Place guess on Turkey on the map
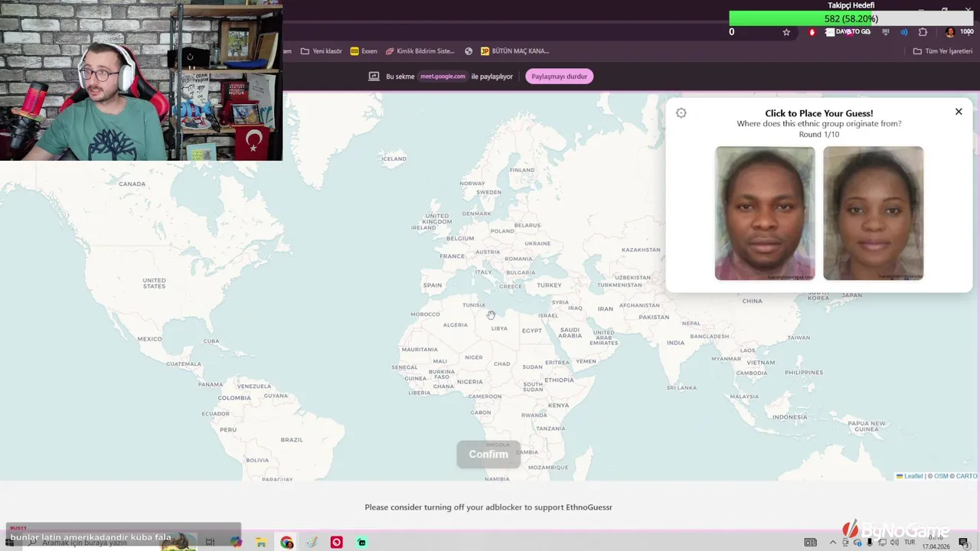Viewport: 980px width, 551px height. point(549,285)
